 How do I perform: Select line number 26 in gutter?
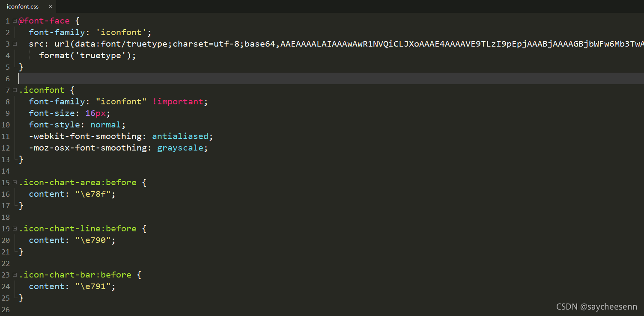pos(6,310)
